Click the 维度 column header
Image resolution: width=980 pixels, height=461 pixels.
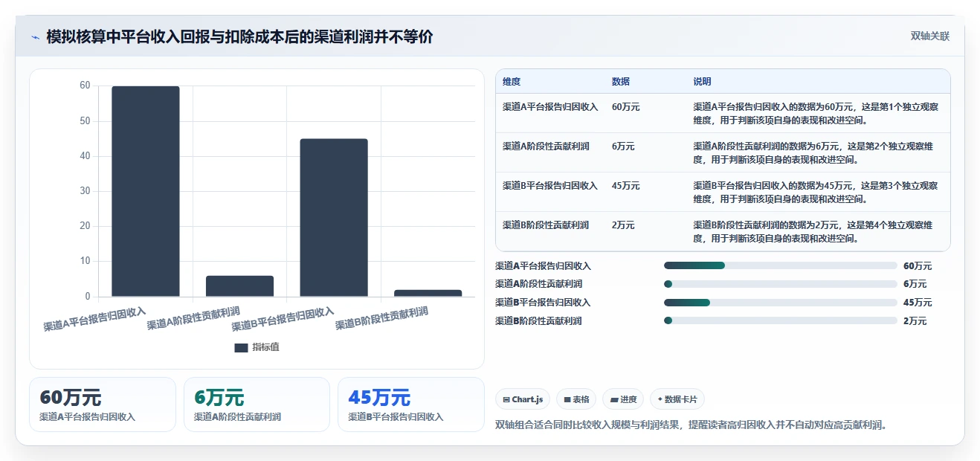tap(512, 81)
